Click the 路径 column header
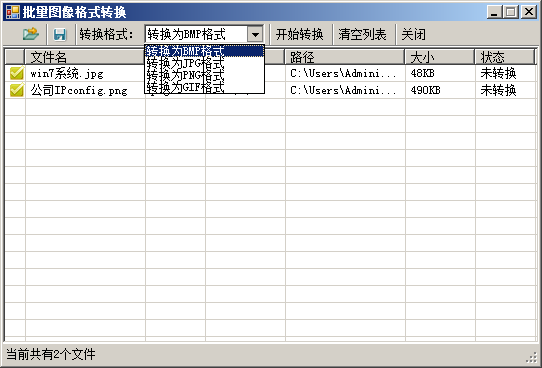 [345, 57]
